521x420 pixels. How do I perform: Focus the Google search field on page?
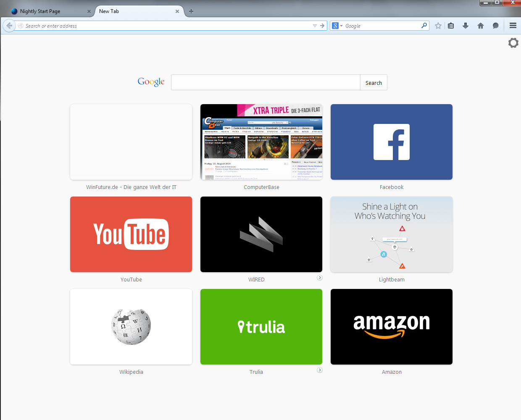[x=266, y=83]
